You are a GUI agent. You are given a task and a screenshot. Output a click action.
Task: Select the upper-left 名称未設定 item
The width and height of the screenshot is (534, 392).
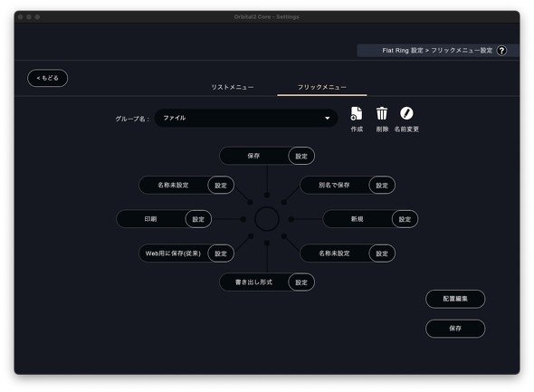[x=173, y=186]
